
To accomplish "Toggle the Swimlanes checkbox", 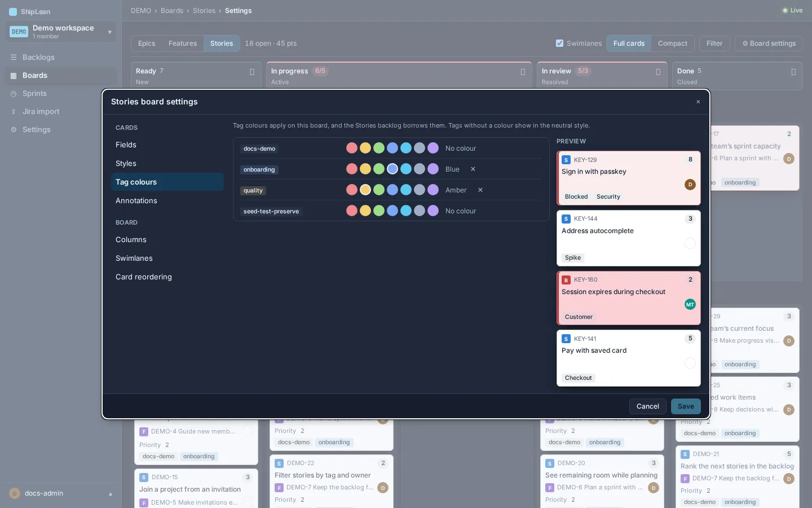I will (x=559, y=43).
